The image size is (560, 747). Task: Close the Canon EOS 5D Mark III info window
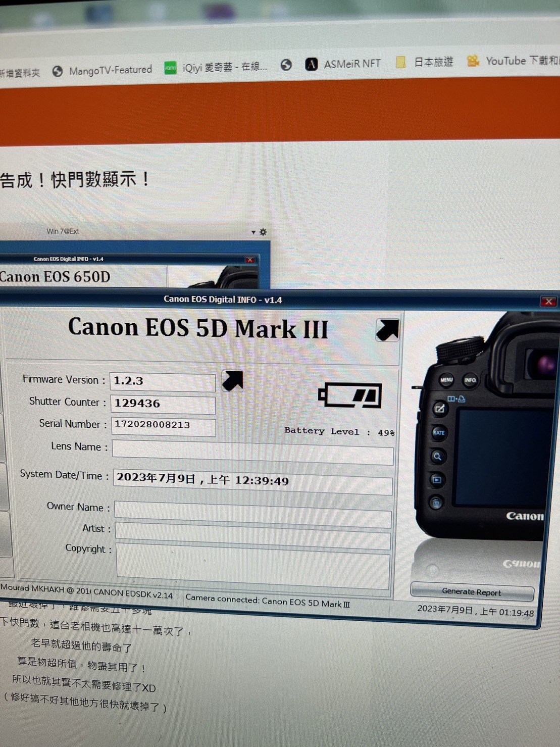(548, 302)
